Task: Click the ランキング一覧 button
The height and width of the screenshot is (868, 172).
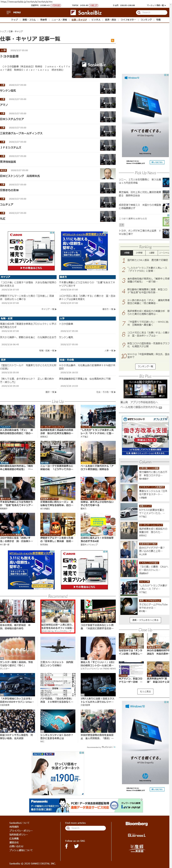Action: pyautogui.click(x=145, y=366)
